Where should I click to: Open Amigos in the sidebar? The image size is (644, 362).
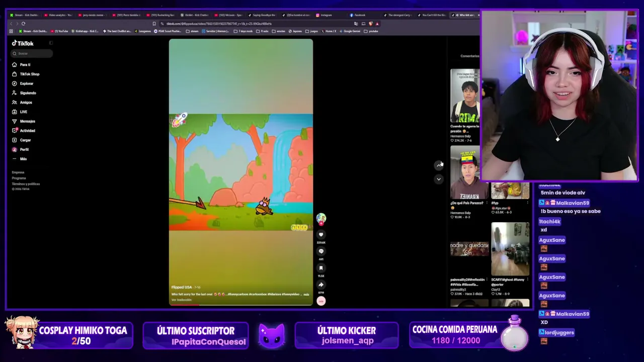point(22,103)
